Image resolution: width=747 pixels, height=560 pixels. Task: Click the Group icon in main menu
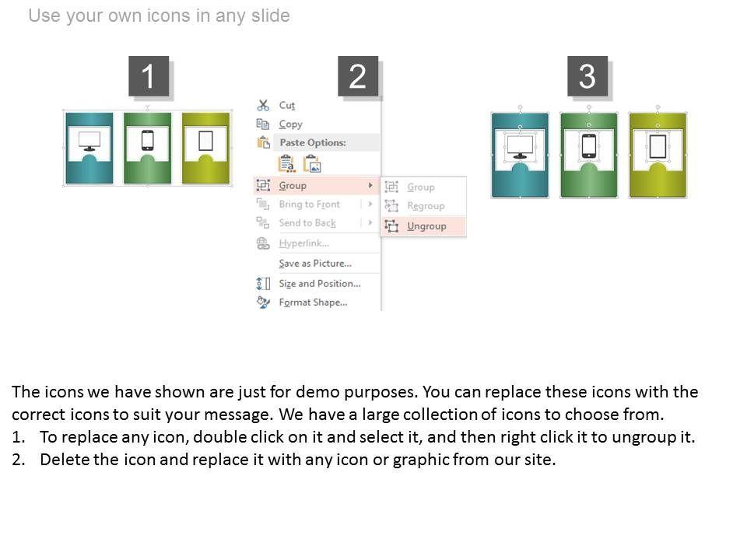[x=263, y=185]
